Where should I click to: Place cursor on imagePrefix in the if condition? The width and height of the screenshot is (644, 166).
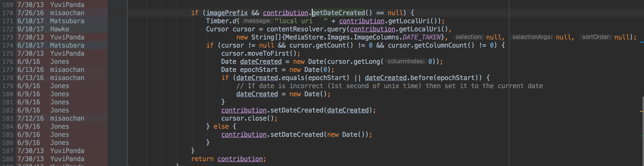pyautogui.click(x=227, y=13)
